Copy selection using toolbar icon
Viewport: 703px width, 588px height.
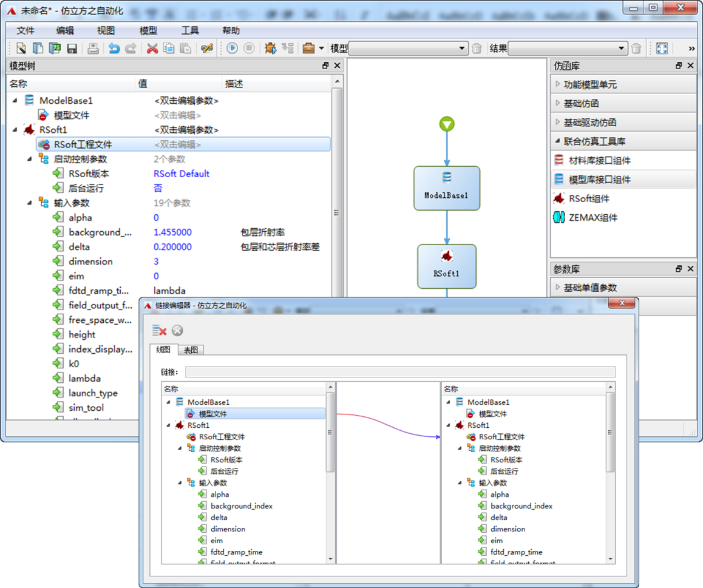169,48
